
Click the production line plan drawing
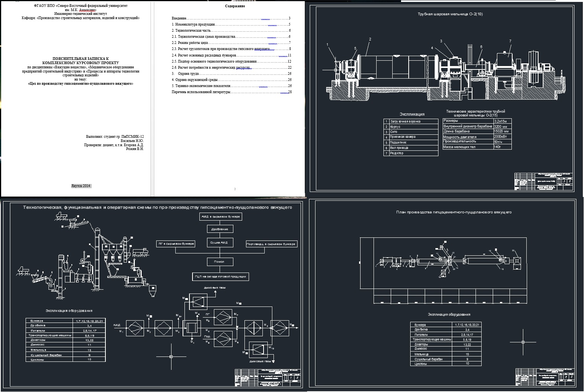pos(443,270)
